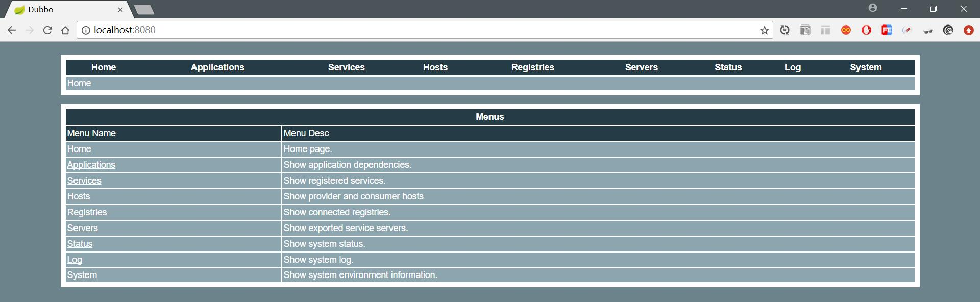Follow the System link in Menus table

point(82,275)
